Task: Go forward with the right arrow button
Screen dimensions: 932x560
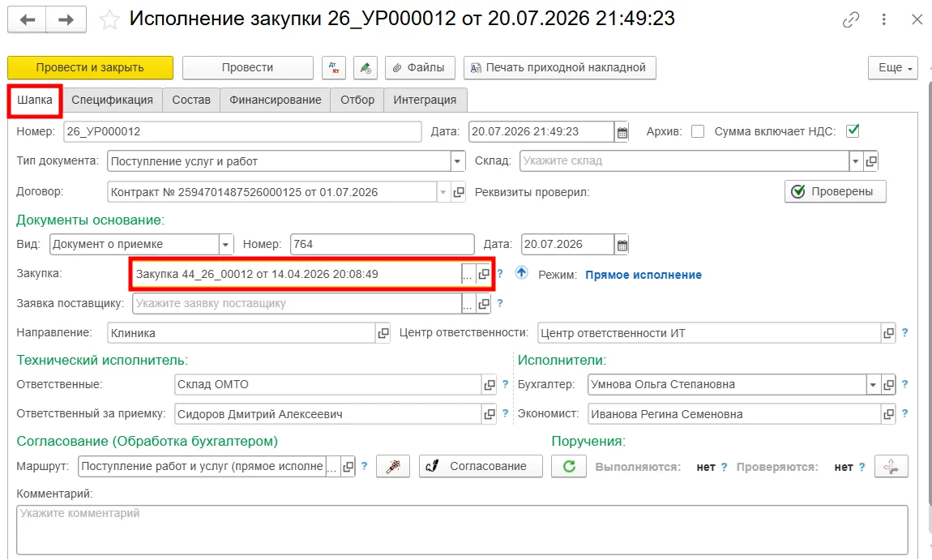Action: (x=66, y=19)
